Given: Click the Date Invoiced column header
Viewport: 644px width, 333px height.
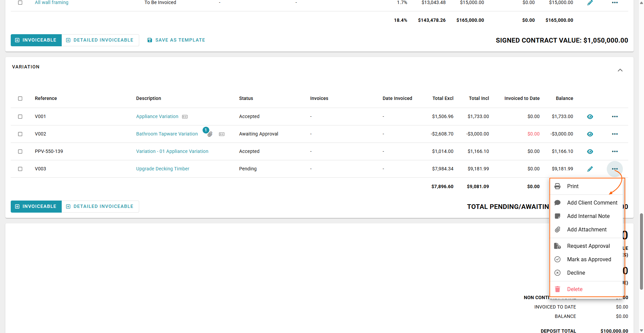Looking at the screenshot, I should coord(397,98).
